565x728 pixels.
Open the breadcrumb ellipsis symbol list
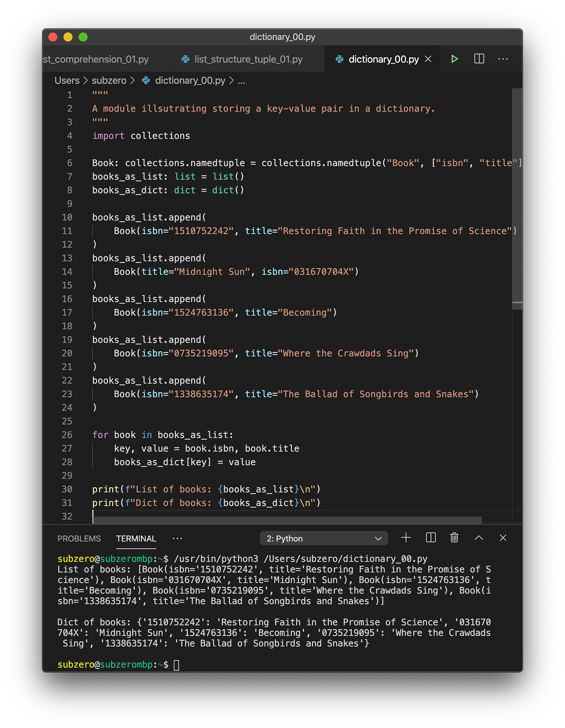click(241, 81)
